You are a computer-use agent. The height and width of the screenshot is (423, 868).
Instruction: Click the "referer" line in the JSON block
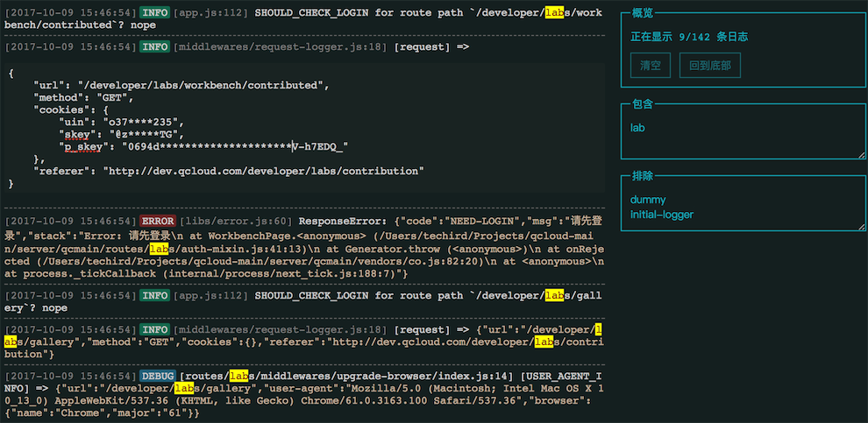coord(229,171)
